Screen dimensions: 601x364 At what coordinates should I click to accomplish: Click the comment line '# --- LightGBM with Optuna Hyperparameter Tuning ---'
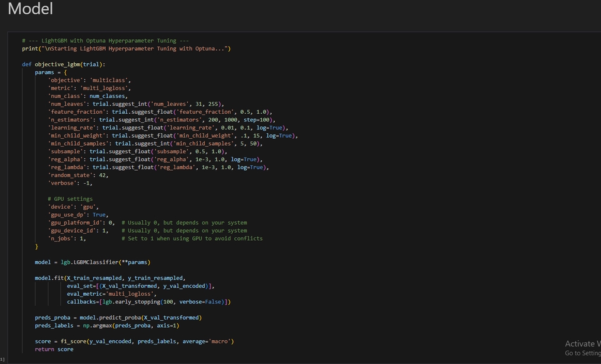click(x=105, y=41)
